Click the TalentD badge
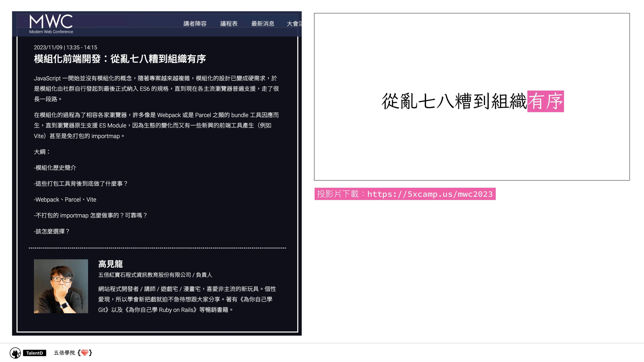The width and height of the screenshot is (644, 362). (x=34, y=353)
